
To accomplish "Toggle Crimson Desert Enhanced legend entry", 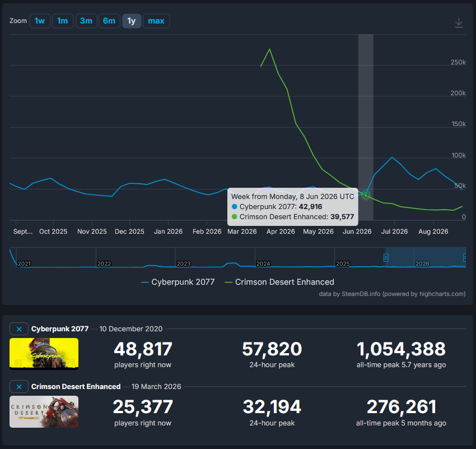I will click(x=279, y=282).
